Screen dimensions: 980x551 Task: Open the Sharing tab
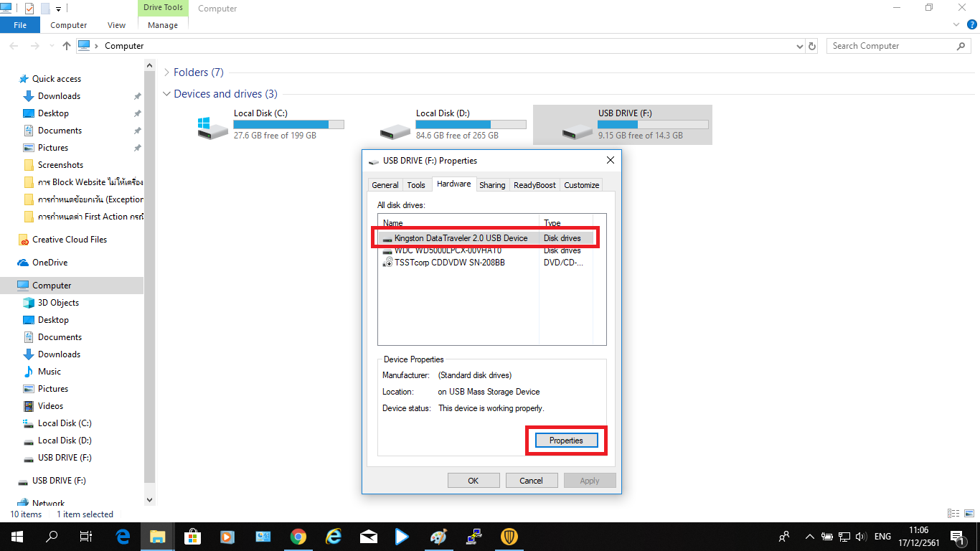pyautogui.click(x=492, y=185)
